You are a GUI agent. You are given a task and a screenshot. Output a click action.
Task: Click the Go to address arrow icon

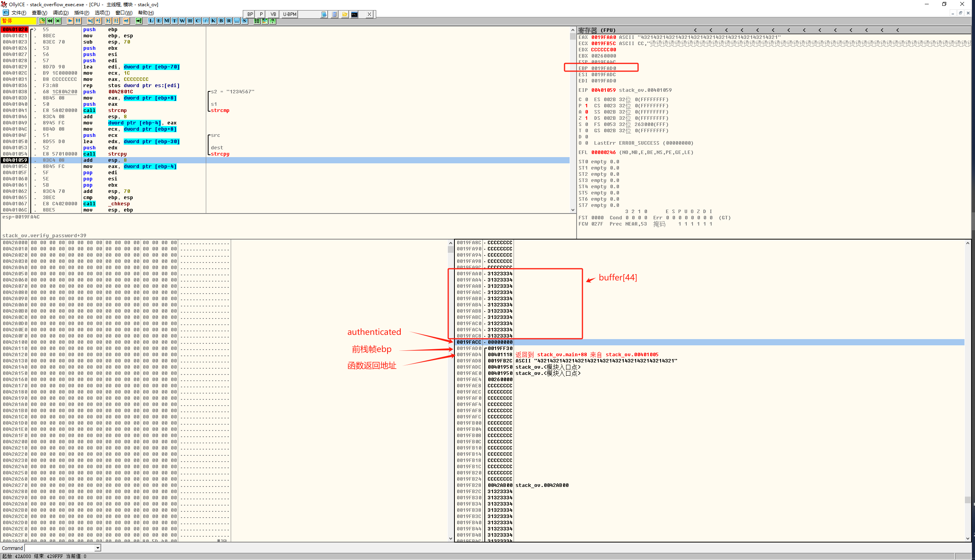(x=139, y=21)
